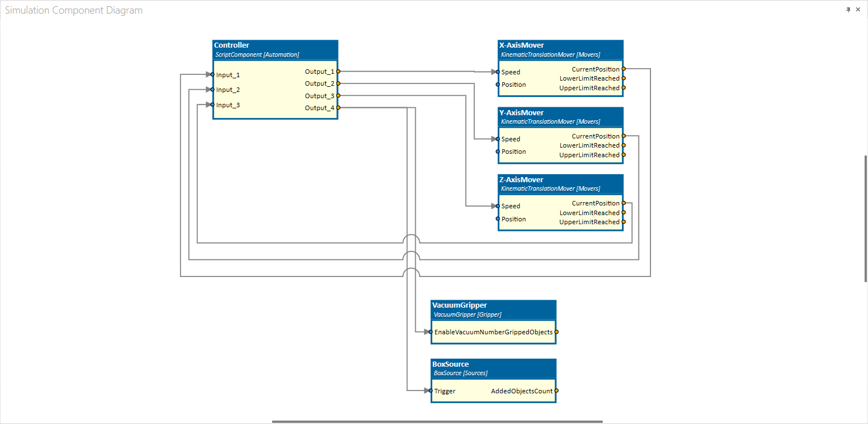Click Output_2 port on Controller
The width and height of the screenshot is (868, 424).
pos(338,83)
